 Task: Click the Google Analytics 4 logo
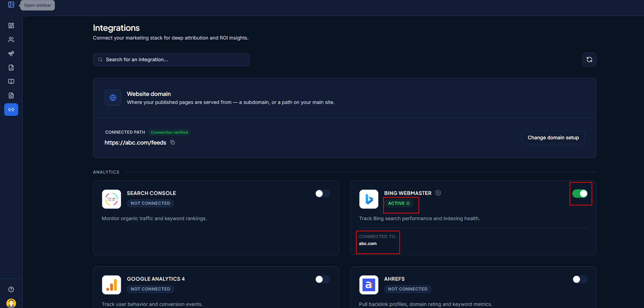pyautogui.click(x=112, y=285)
